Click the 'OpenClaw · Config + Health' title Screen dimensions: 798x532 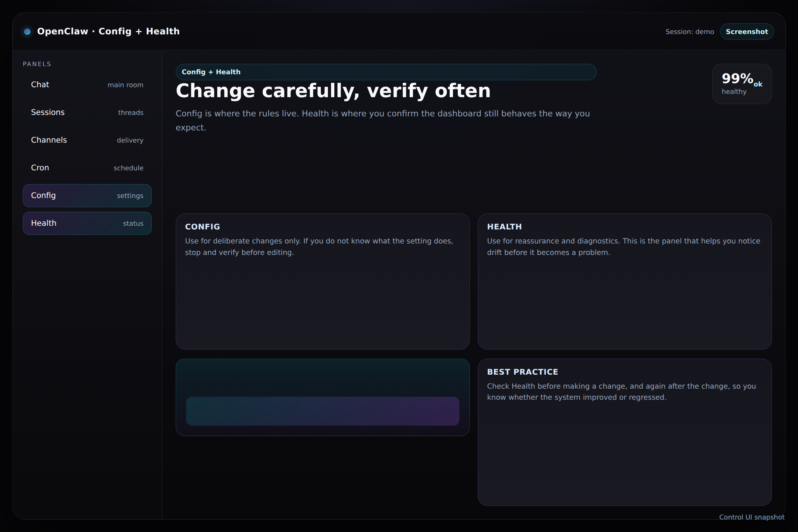point(108,31)
